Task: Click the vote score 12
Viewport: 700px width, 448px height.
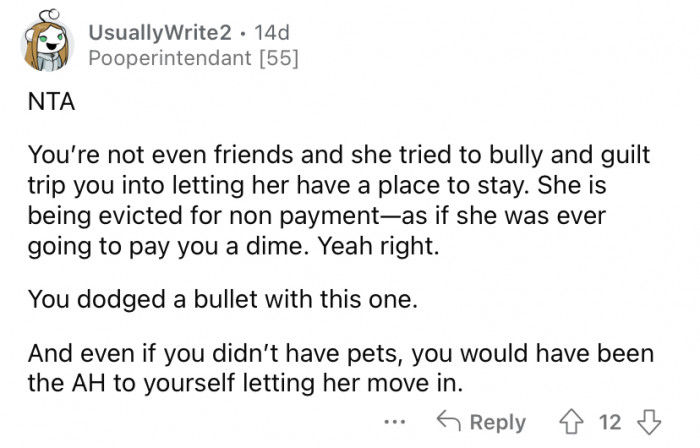Action: (610, 422)
